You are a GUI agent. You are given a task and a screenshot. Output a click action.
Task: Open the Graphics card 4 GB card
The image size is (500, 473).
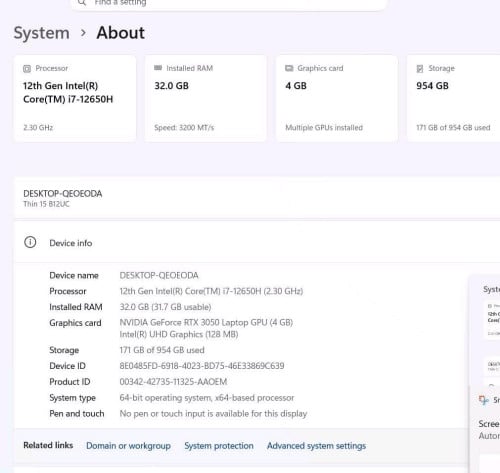pos(337,98)
